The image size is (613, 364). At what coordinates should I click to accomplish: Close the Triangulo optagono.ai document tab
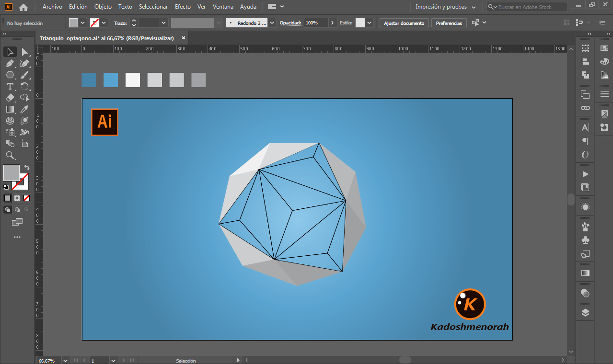[184, 38]
